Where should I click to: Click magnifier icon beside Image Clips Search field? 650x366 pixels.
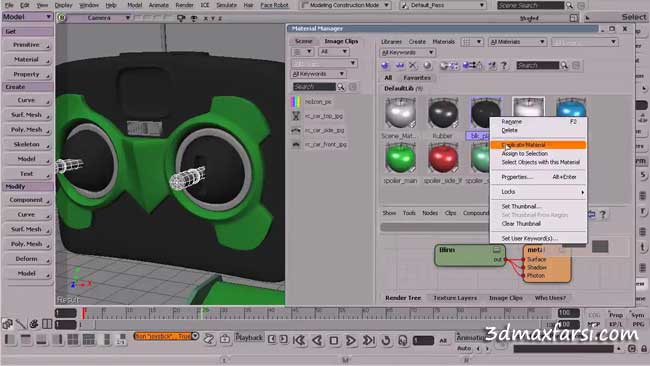click(x=341, y=87)
